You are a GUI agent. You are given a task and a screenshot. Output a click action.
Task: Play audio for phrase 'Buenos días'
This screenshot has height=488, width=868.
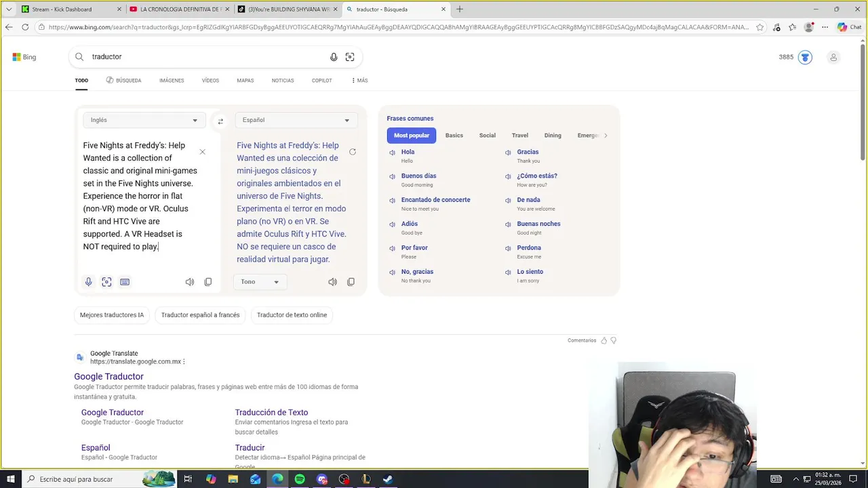pyautogui.click(x=392, y=176)
